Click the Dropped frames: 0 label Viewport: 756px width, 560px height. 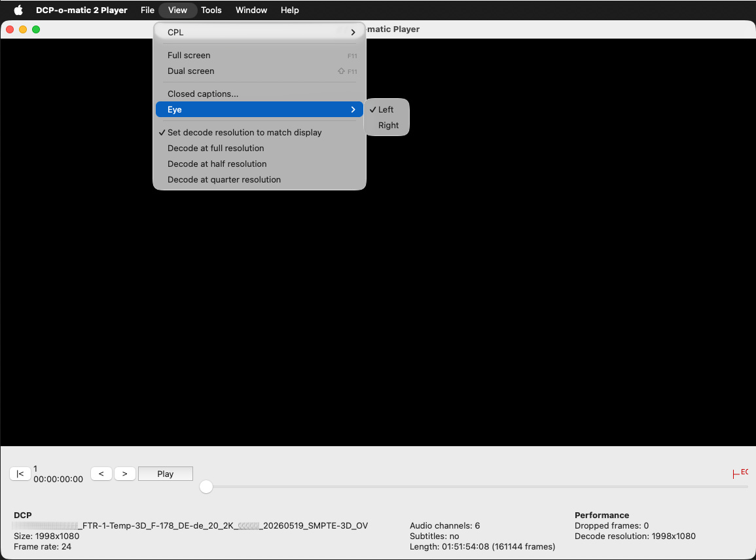[x=612, y=525]
